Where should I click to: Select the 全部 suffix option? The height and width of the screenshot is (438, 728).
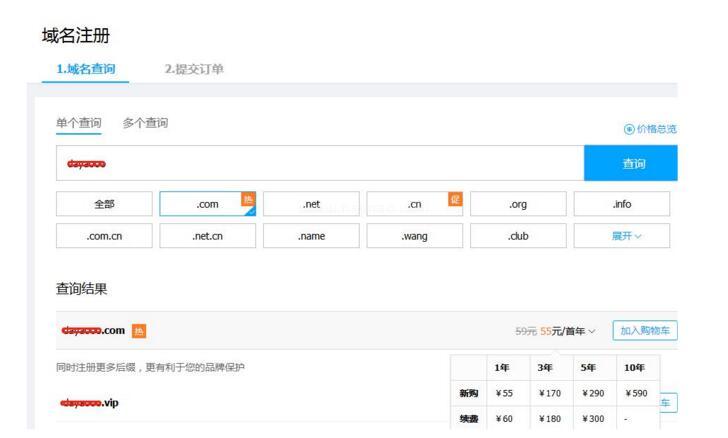(104, 204)
